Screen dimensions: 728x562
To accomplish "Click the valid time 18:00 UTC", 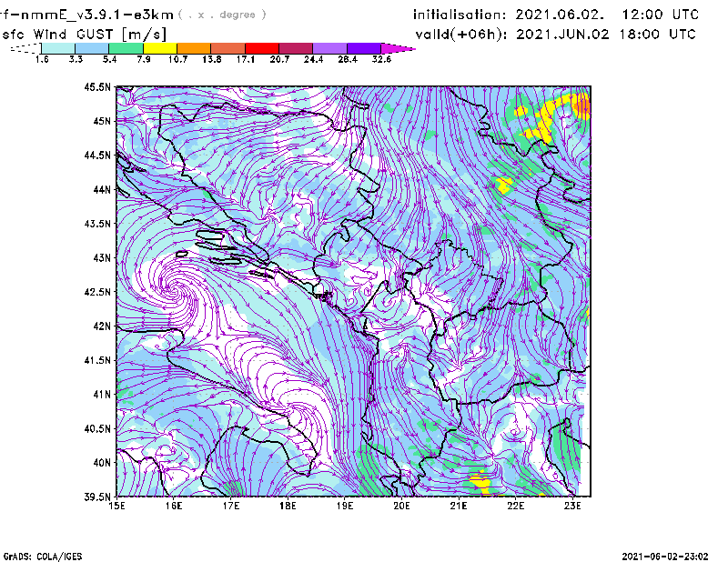I will pos(657,35).
